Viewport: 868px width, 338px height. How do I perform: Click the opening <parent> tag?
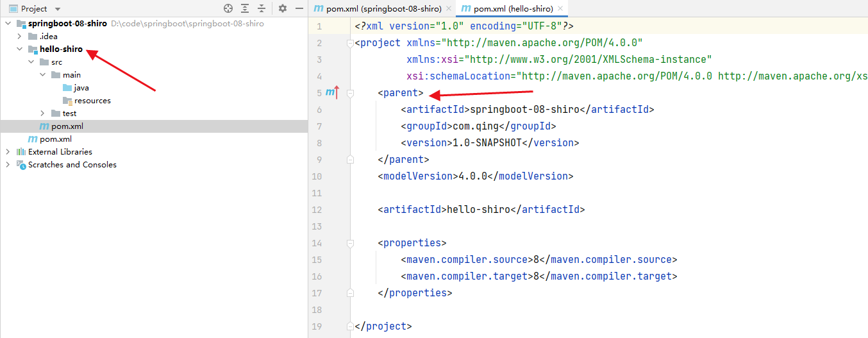tap(401, 93)
